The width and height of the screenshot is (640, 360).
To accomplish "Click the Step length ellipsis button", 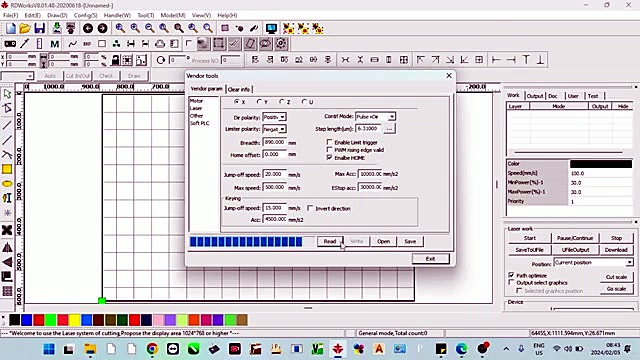I will coord(389,129).
